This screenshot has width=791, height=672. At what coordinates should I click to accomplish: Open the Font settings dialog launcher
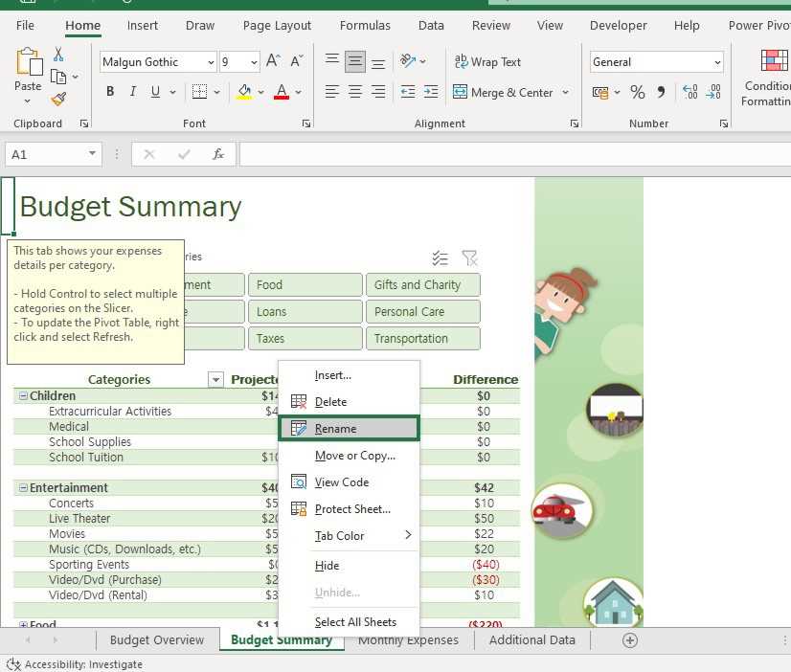(x=306, y=123)
